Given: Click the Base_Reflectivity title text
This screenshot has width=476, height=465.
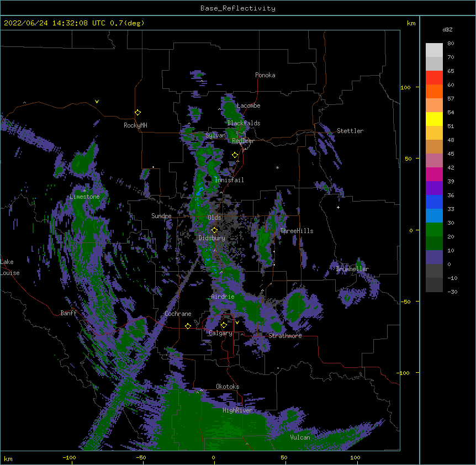Looking at the screenshot, I should coord(238,8).
